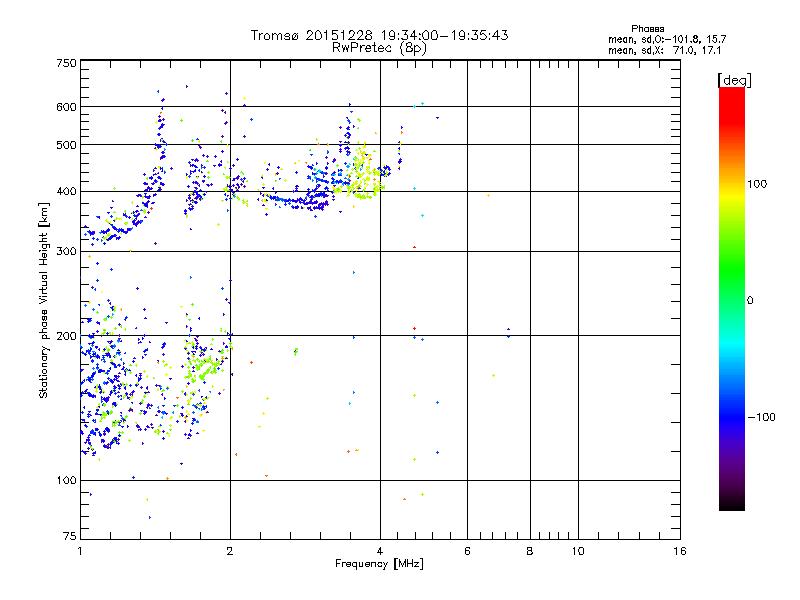Click the 'RwPretec (8p)' subtitle

[379, 48]
